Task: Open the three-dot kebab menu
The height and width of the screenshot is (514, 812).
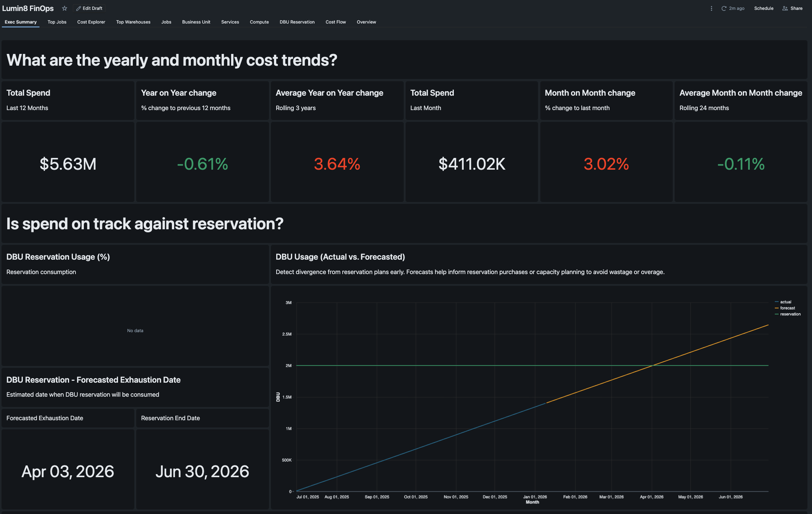Action: (x=711, y=8)
